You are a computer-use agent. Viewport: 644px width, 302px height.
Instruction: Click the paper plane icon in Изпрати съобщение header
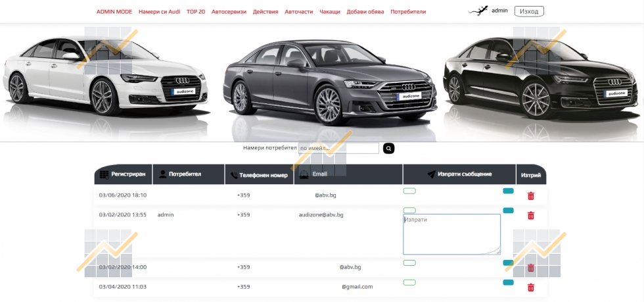coord(431,175)
